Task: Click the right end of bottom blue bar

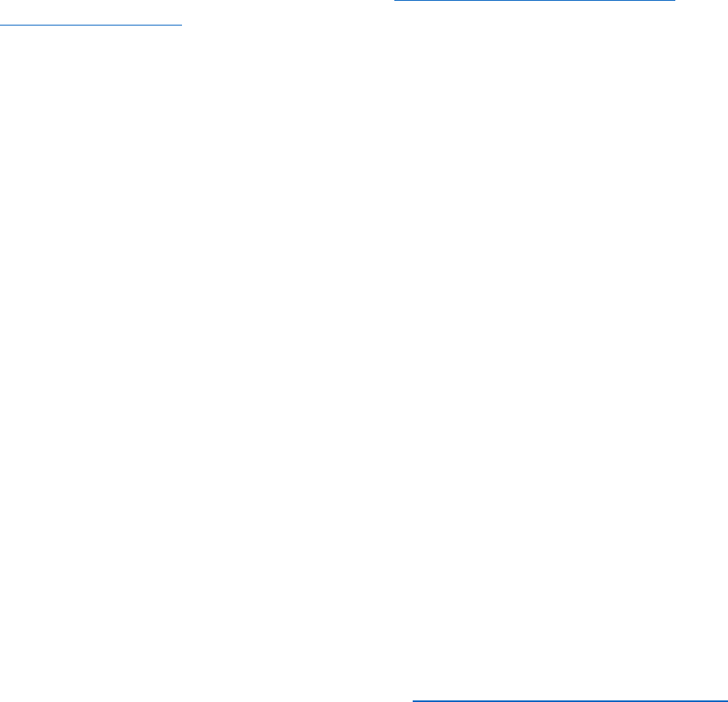Action: pyautogui.click(x=726, y=700)
